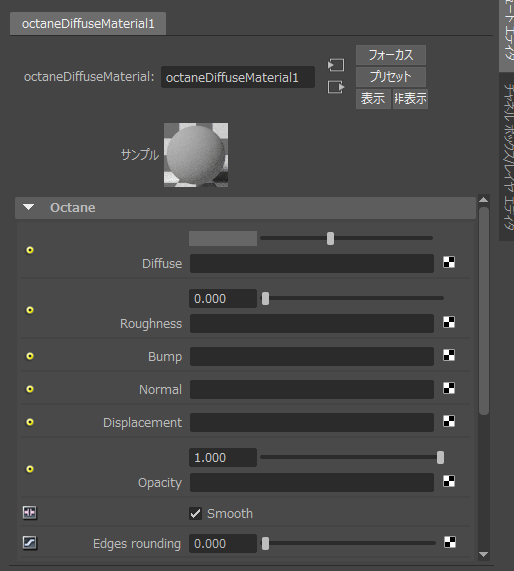514x571 pixels.
Task: Click the vertical scrollbar thumb
Action: pyautogui.click(x=484, y=311)
